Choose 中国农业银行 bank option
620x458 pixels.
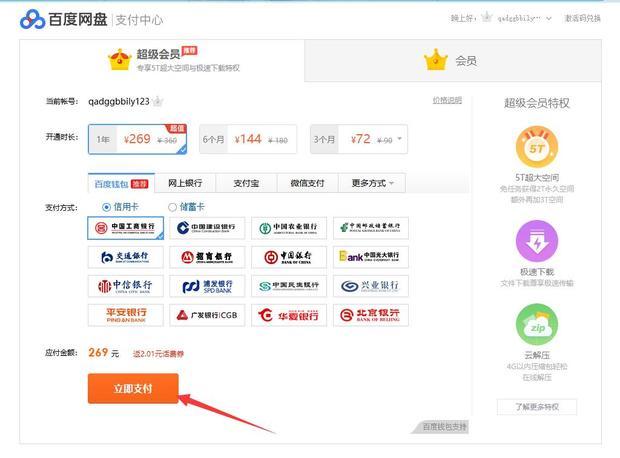point(289,228)
